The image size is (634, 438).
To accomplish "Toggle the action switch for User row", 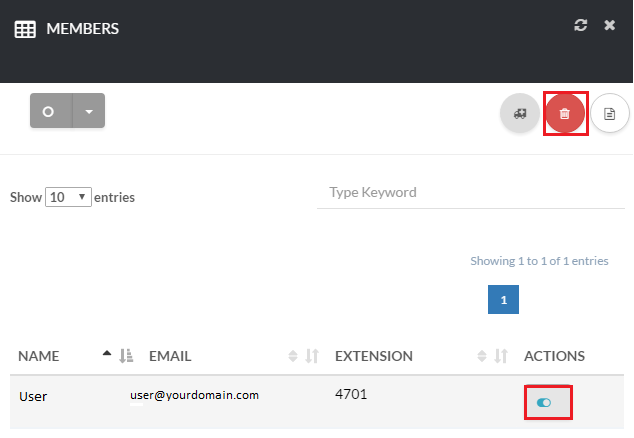I will point(545,402).
